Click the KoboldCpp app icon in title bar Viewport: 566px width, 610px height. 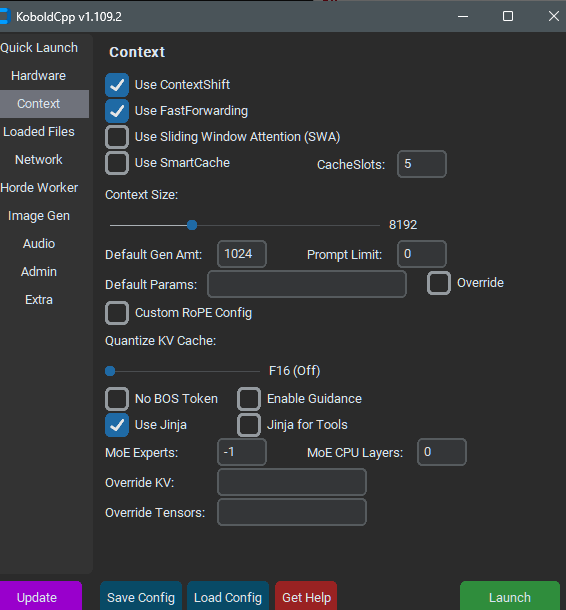coord(4,16)
